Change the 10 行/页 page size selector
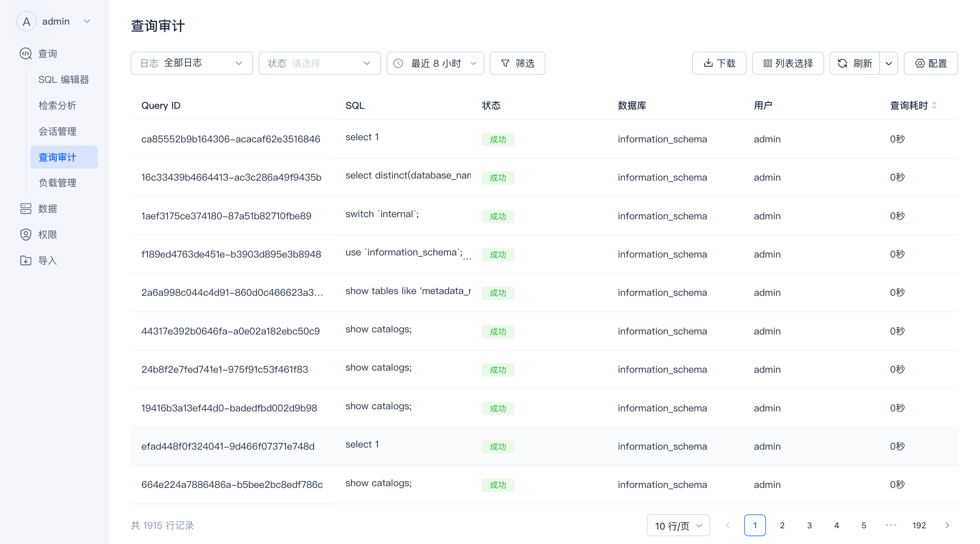This screenshot has height=544, width=980. coord(678,526)
